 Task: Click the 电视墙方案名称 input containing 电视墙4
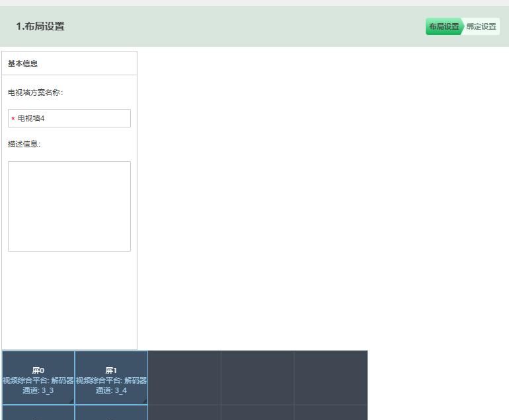[69, 118]
